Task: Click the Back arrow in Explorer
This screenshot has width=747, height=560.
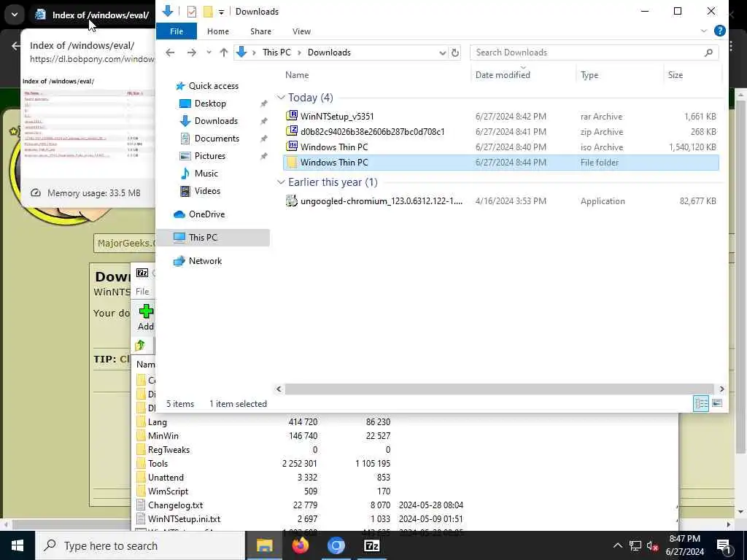Action: pos(170,52)
